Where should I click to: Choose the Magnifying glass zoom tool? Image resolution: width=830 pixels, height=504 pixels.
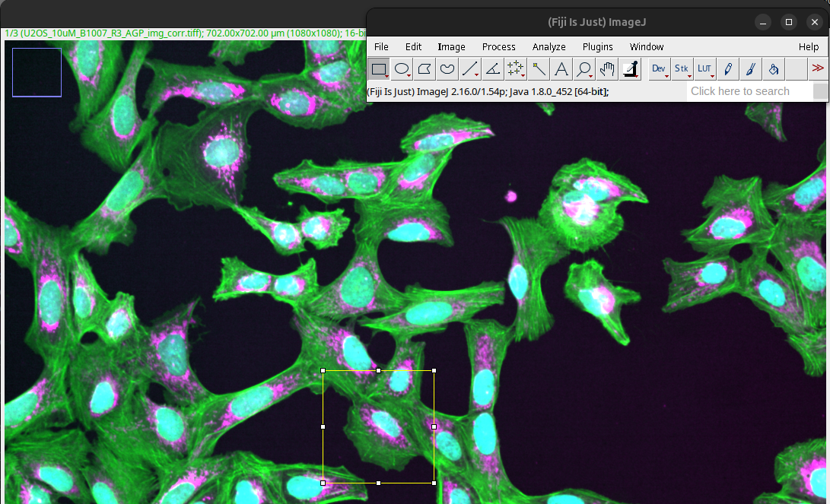click(x=584, y=69)
